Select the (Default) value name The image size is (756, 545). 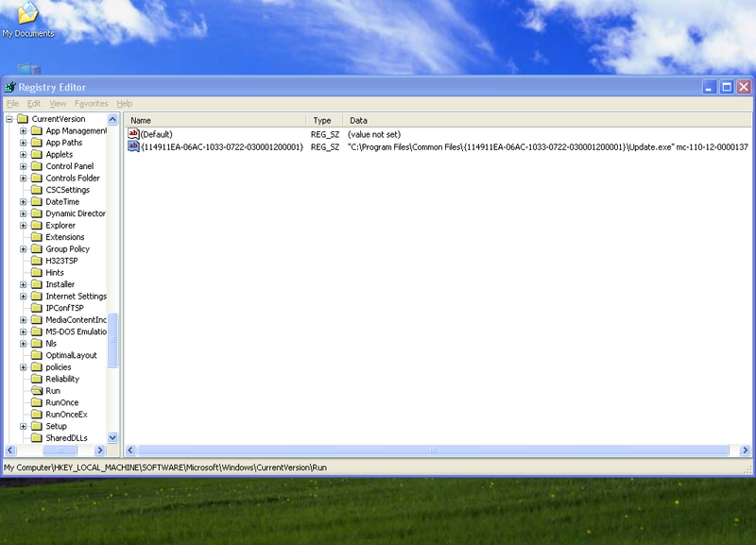tap(156, 134)
